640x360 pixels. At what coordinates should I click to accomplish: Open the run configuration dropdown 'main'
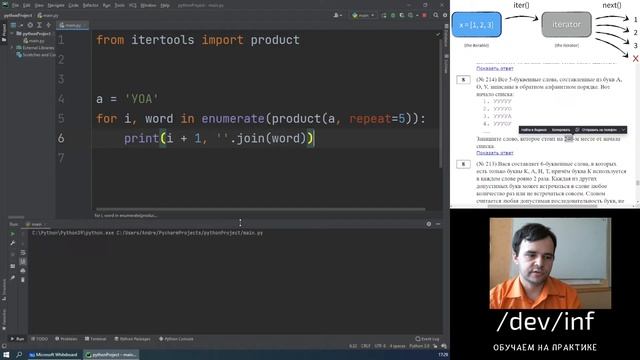(x=363, y=15)
